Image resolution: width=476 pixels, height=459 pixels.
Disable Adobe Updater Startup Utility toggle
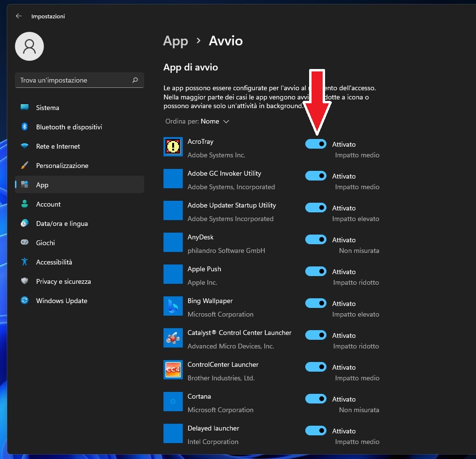pyautogui.click(x=316, y=208)
